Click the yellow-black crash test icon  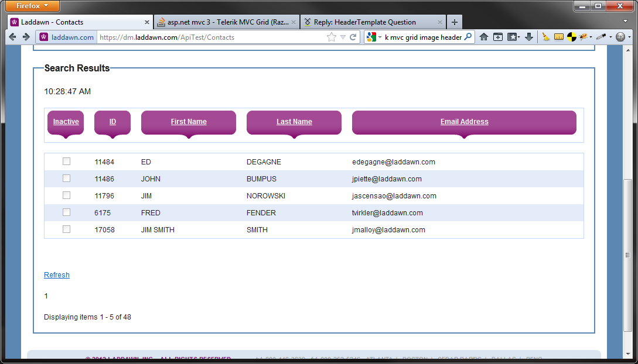[572, 37]
